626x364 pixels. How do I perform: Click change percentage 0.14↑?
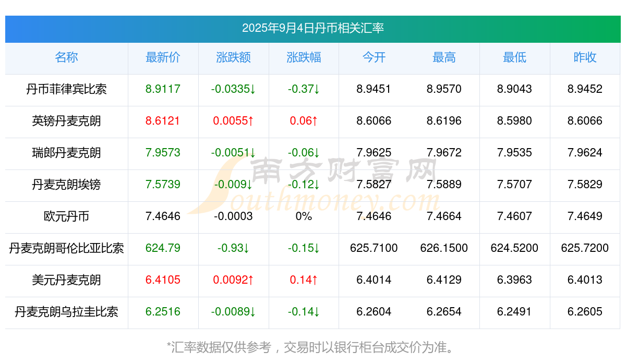[304, 280]
